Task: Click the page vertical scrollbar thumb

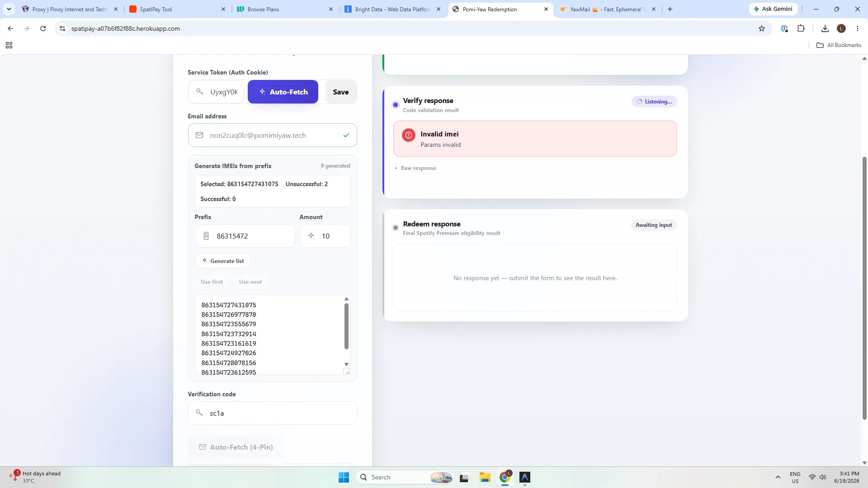Action: [864, 288]
